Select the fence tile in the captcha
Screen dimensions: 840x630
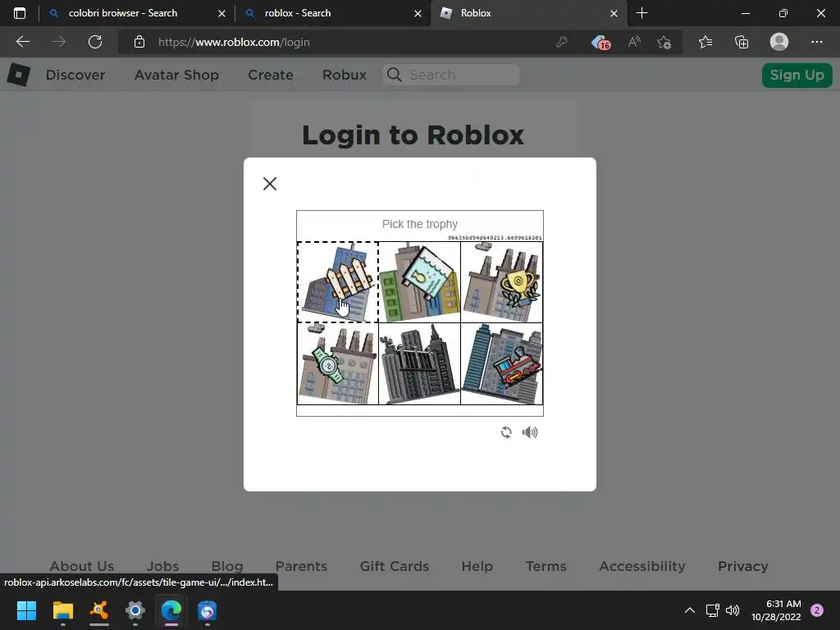pos(338,282)
